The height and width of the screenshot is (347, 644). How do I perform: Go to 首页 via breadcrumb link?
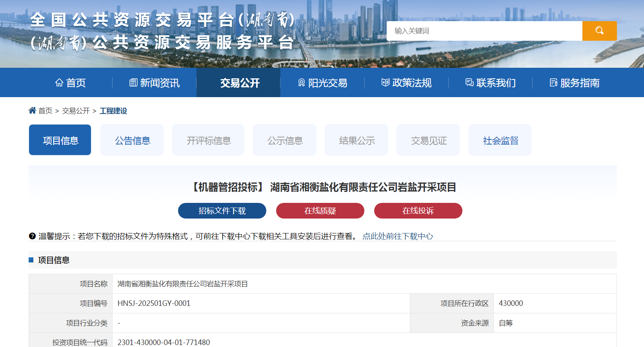coord(45,111)
